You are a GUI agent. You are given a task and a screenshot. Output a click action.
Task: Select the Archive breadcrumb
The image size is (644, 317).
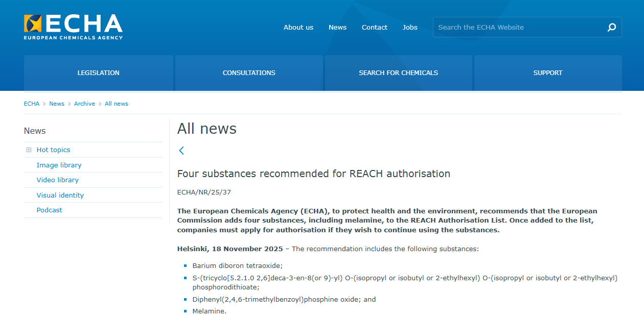coord(84,104)
